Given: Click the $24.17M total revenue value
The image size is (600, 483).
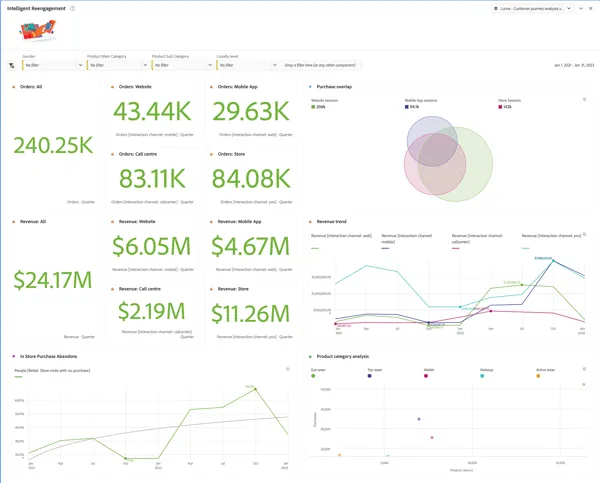Looking at the screenshot, I should [53, 280].
